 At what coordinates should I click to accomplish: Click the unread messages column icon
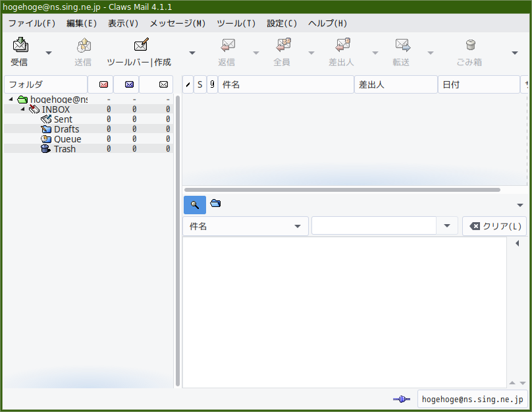[129, 84]
